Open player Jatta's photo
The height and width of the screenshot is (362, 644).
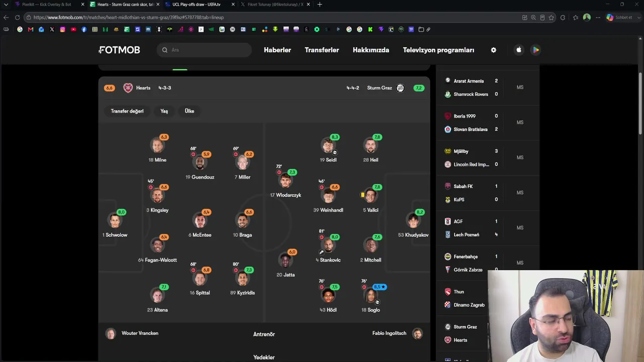[286, 260]
